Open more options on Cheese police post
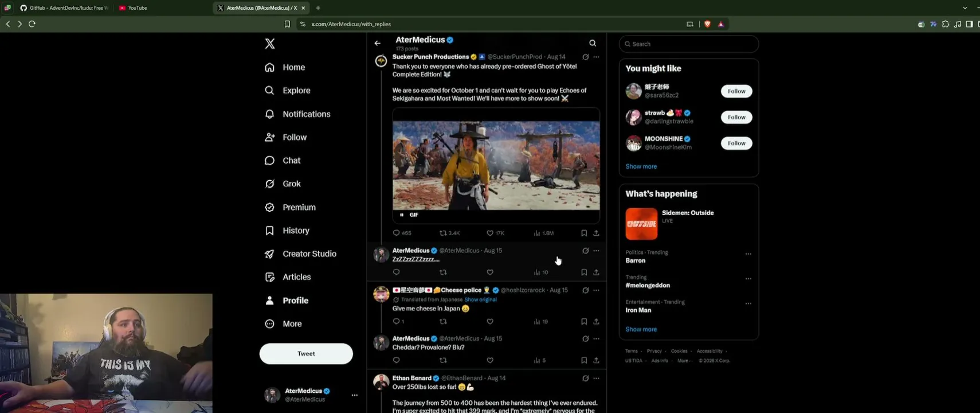 coord(596,290)
